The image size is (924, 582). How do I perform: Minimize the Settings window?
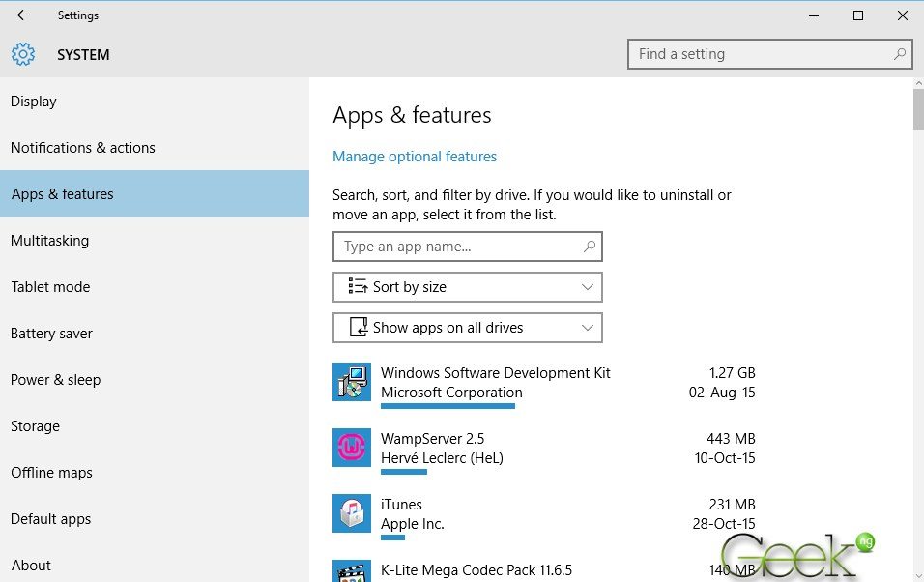pos(814,15)
